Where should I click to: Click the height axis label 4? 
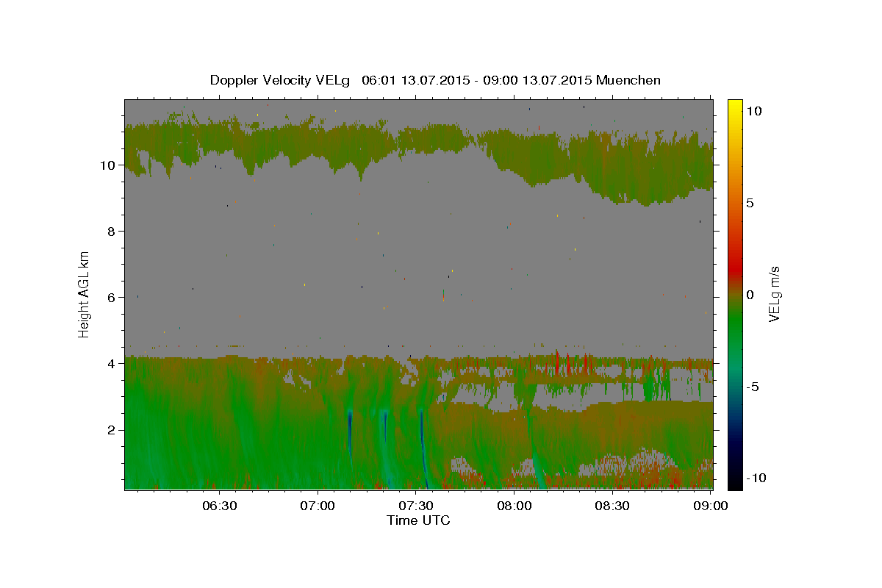coord(111,364)
